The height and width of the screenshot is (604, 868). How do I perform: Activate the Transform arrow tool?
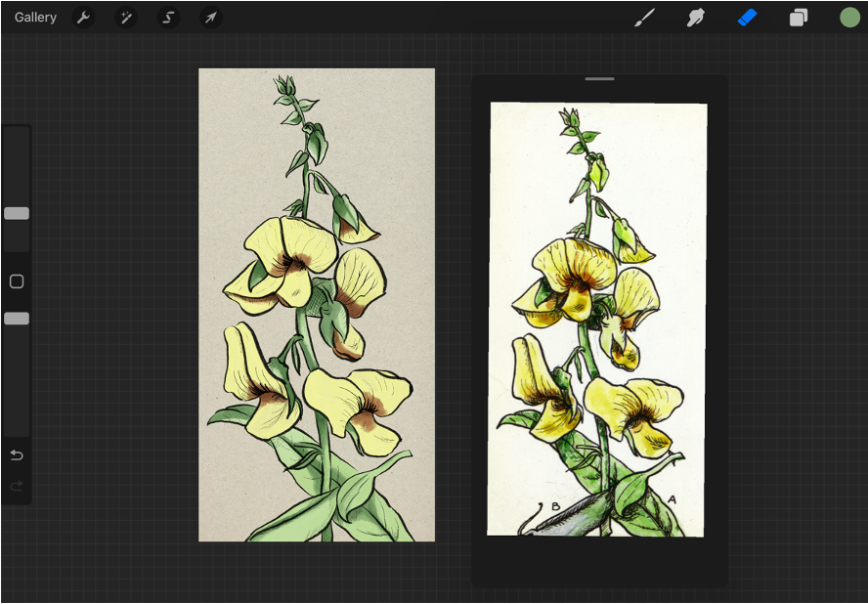(210, 18)
